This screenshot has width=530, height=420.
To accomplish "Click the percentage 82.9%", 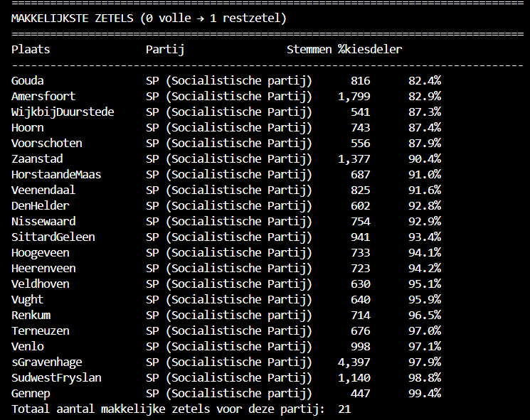I will 425,97.
